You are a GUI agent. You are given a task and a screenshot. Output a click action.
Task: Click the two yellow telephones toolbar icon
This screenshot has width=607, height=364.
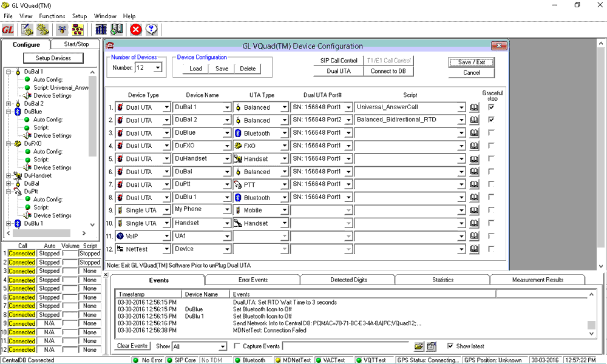pos(42,29)
